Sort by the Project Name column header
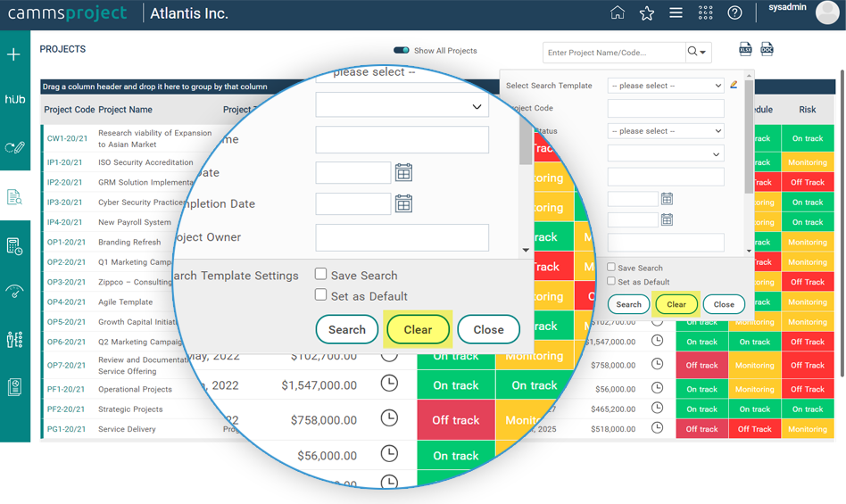Screen dimensions: 846x504 (125, 110)
